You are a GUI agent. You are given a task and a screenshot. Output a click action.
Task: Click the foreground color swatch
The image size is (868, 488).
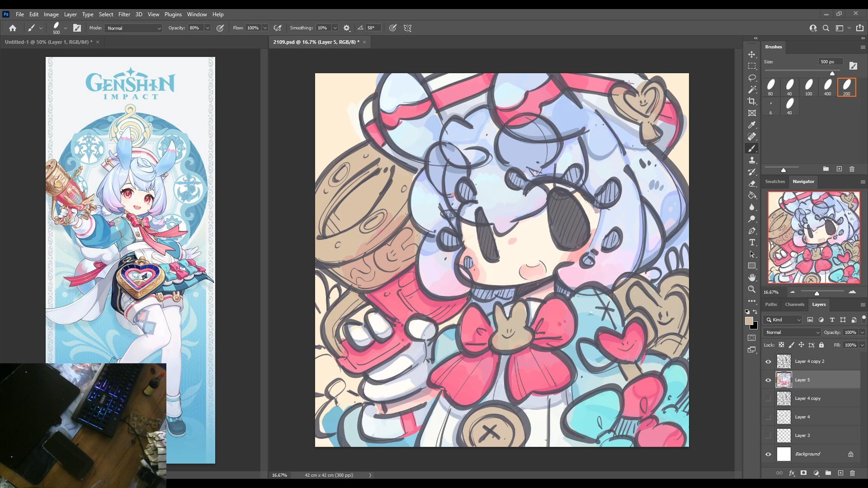749,321
